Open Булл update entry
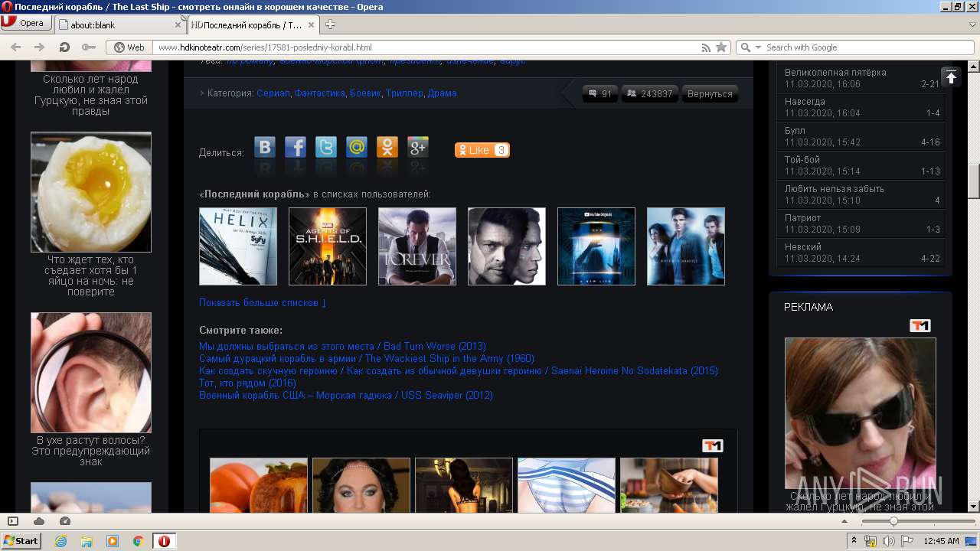Image resolution: width=980 pixels, height=551 pixels. [x=862, y=136]
